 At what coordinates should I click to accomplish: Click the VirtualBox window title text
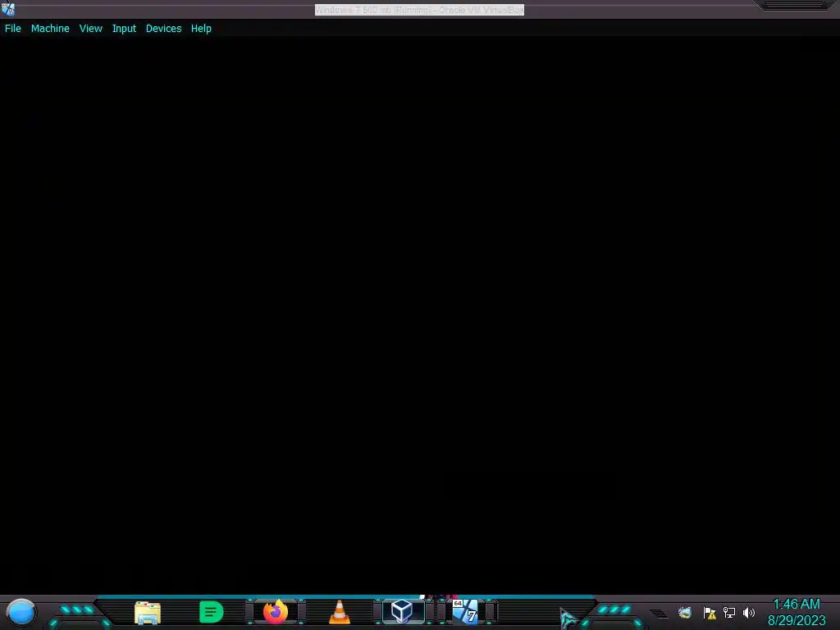[419, 10]
